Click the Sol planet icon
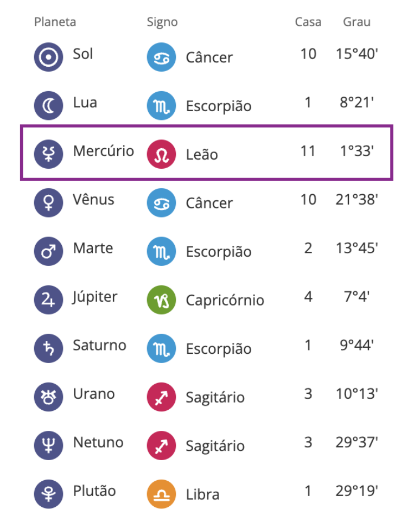 pyautogui.click(x=49, y=57)
